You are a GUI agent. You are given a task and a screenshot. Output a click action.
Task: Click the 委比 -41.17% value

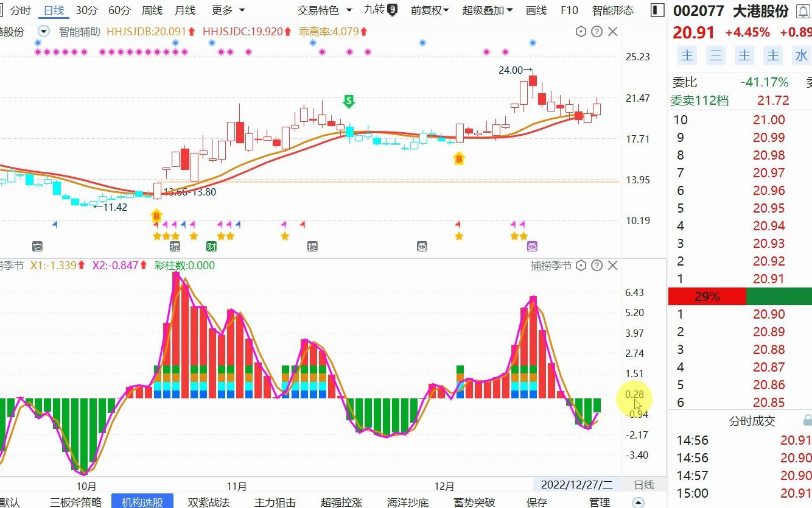(765, 82)
